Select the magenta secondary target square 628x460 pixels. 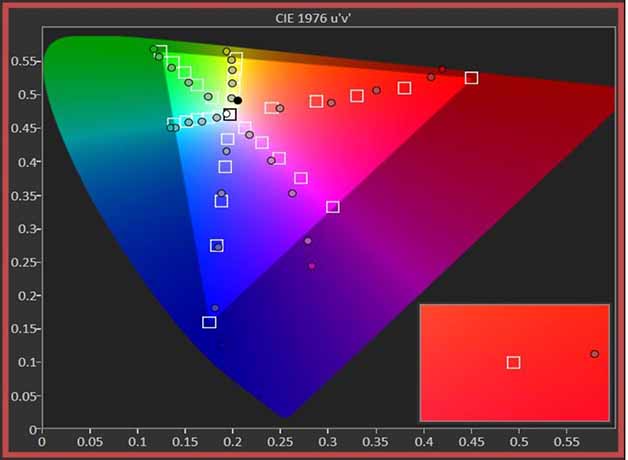pos(333,207)
